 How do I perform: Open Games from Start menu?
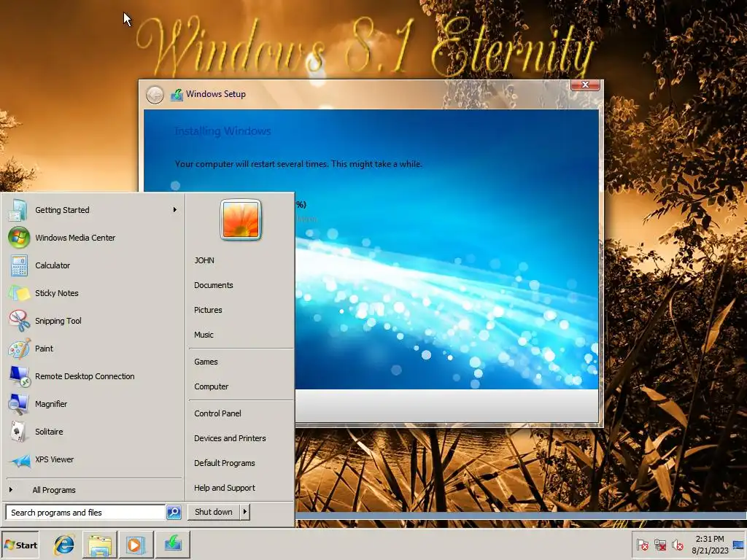206,362
